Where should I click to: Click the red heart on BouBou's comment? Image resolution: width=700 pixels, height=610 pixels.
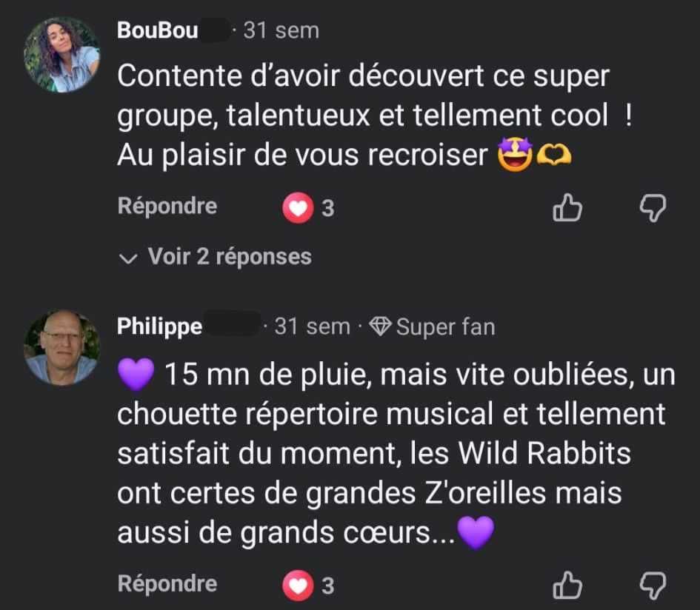298,209
